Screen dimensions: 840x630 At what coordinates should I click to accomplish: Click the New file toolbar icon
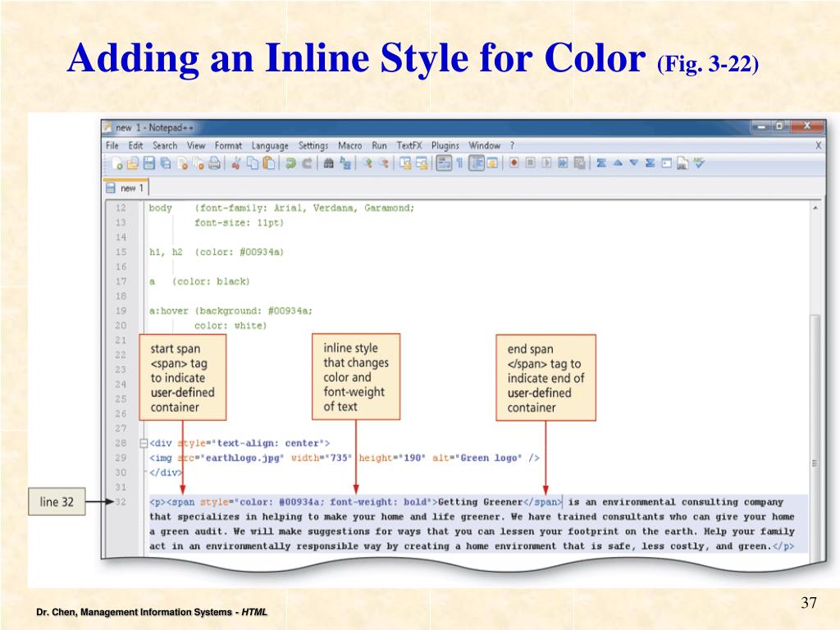(x=117, y=162)
